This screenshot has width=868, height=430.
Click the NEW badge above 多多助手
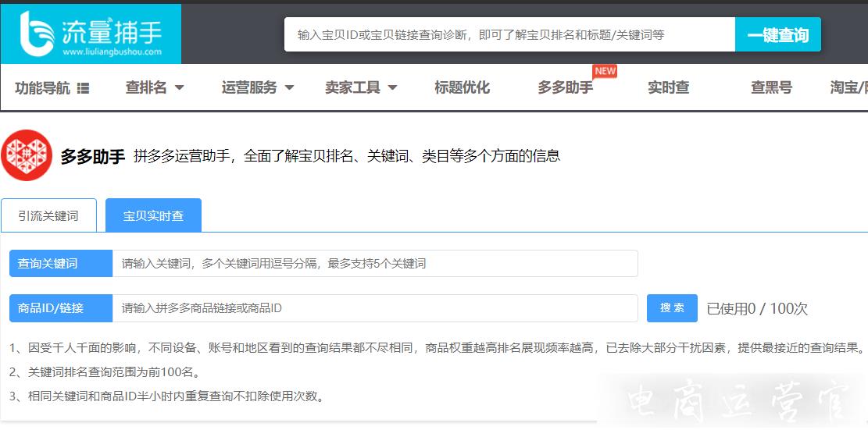605,71
